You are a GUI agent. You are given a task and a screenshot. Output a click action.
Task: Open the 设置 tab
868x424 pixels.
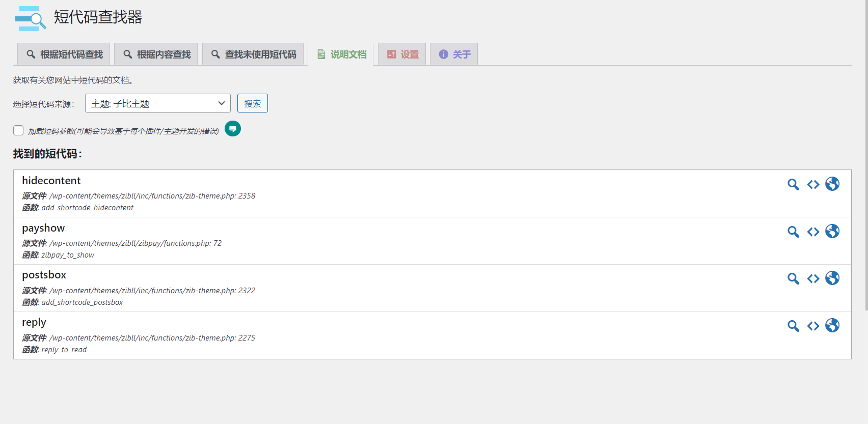[x=402, y=54]
